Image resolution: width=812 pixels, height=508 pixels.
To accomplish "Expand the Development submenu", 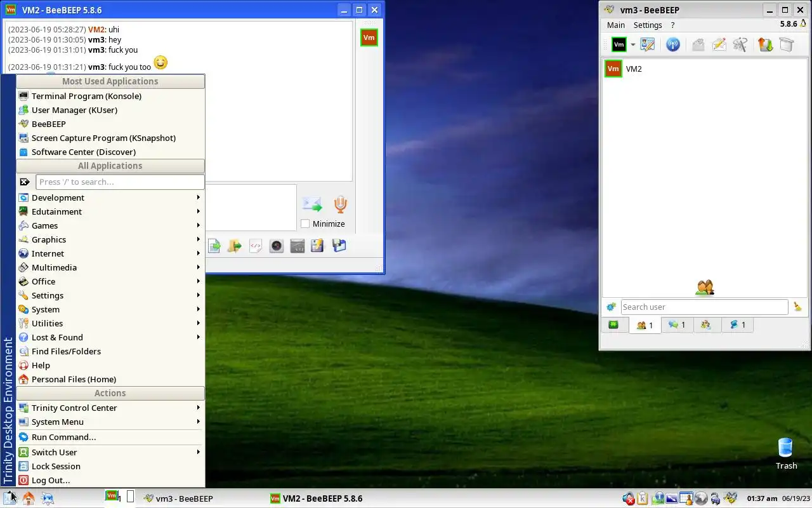I will 110,197.
